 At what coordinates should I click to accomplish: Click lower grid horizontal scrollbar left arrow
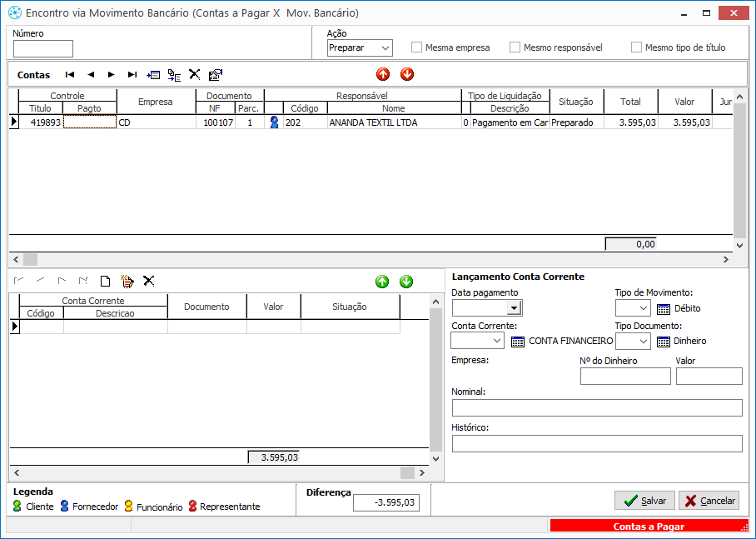pyautogui.click(x=17, y=473)
